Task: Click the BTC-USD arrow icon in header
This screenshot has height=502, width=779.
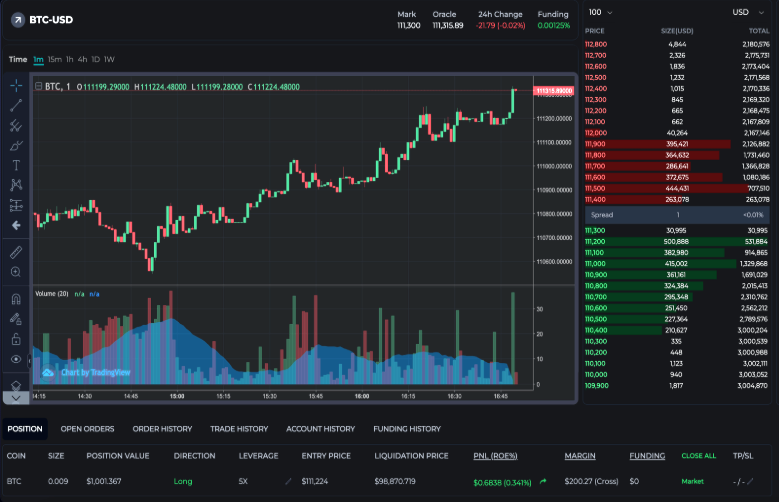Action: pos(18,20)
